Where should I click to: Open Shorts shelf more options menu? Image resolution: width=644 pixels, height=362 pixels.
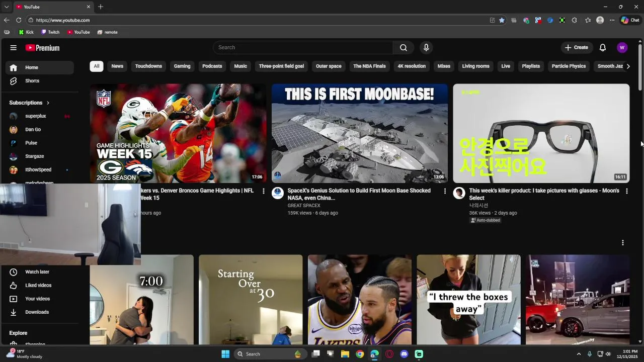[x=623, y=243]
